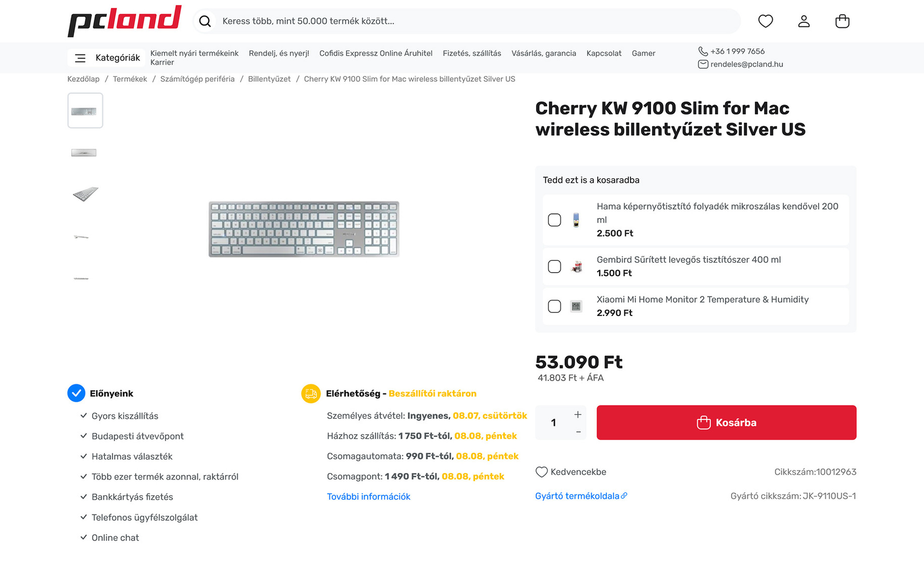Click the phone number contact icon

point(703,51)
